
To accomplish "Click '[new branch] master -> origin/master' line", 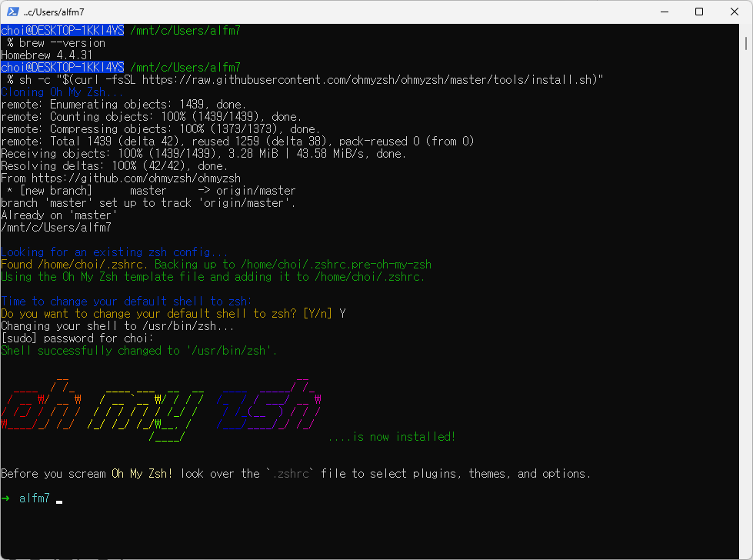I will point(152,191).
